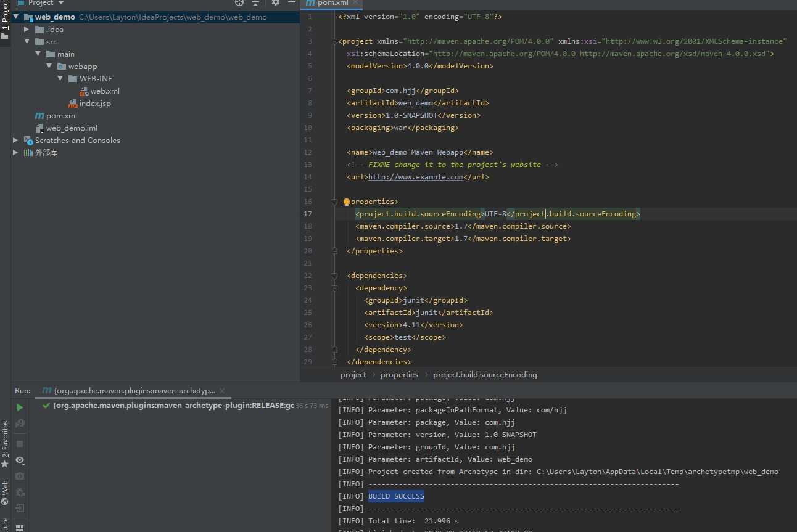Click the 1.0-SNAPSHOT version text
The height and width of the screenshot is (532, 797).
click(411, 115)
